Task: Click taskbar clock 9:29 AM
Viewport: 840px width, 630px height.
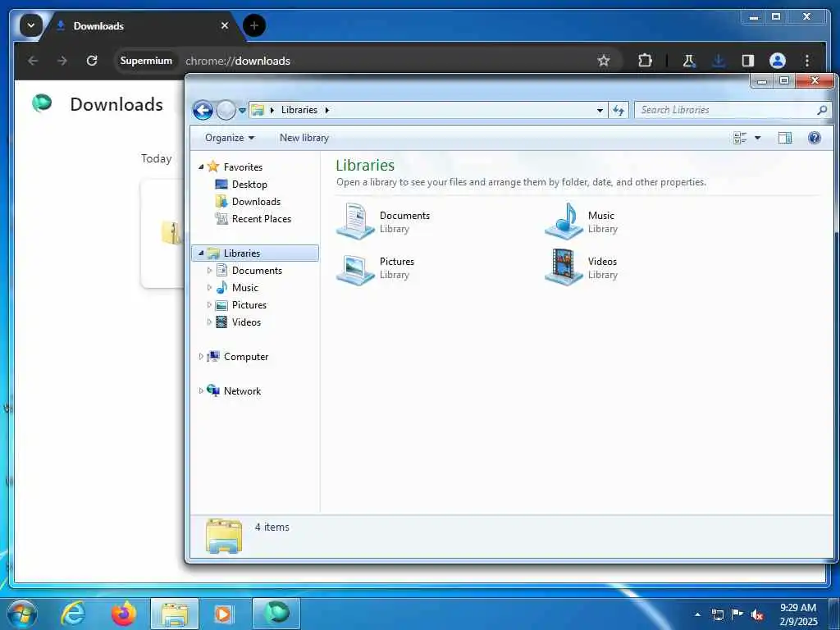Action: tap(798, 608)
